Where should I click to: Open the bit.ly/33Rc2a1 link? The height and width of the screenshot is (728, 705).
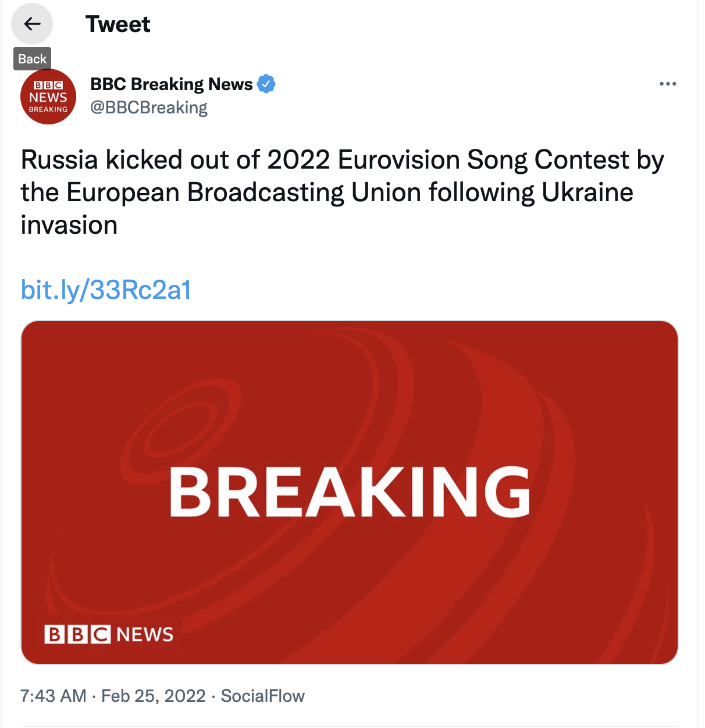(x=106, y=290)
